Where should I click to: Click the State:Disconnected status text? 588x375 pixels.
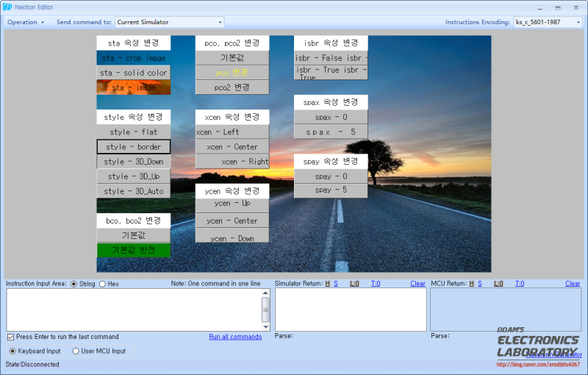point(32,365)
